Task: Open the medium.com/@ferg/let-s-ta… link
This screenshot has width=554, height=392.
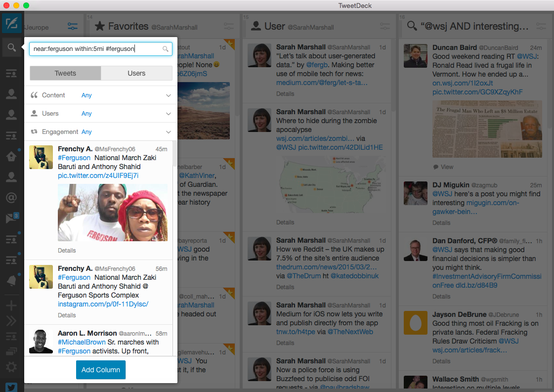Action: coord(322,83)
